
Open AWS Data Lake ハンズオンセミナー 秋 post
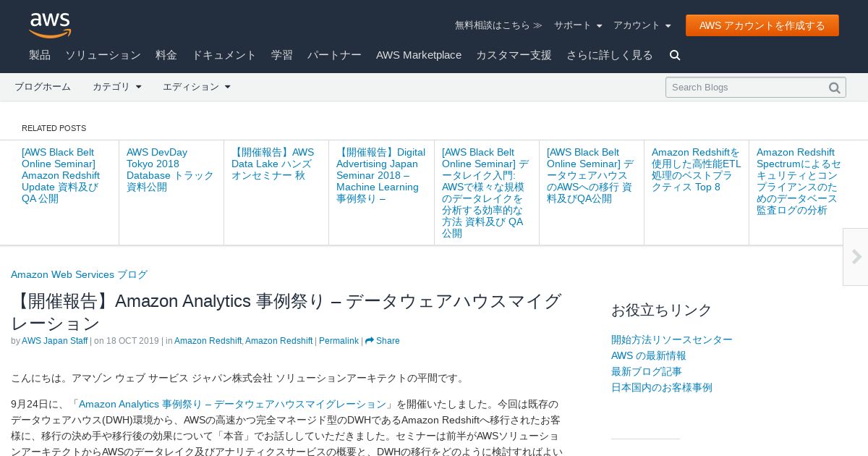coord(273,164)
